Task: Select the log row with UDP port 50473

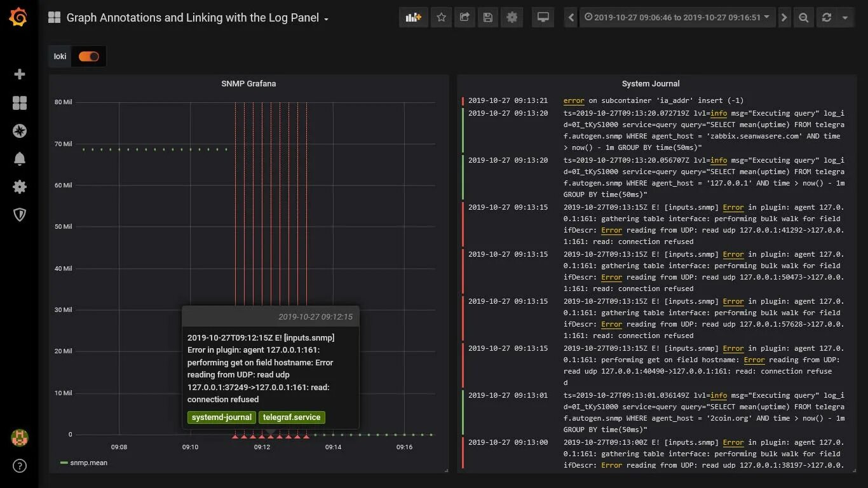Action: click(654, 271)
